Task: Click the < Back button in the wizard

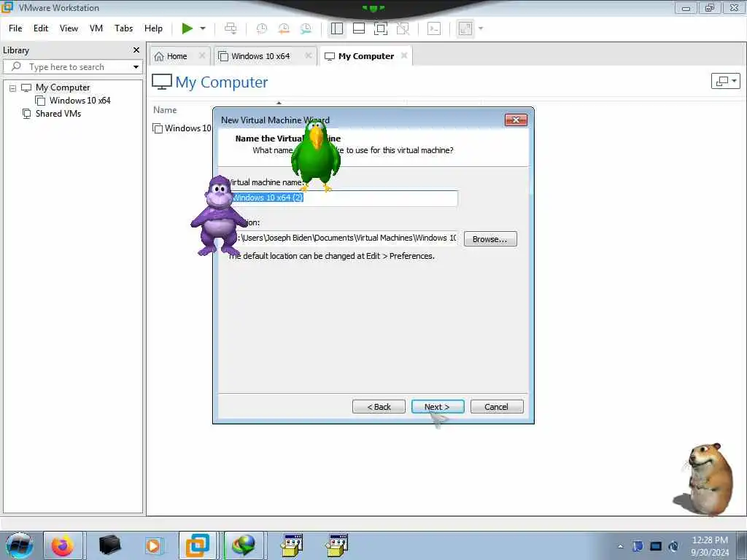Action: [x=379, y=407]
